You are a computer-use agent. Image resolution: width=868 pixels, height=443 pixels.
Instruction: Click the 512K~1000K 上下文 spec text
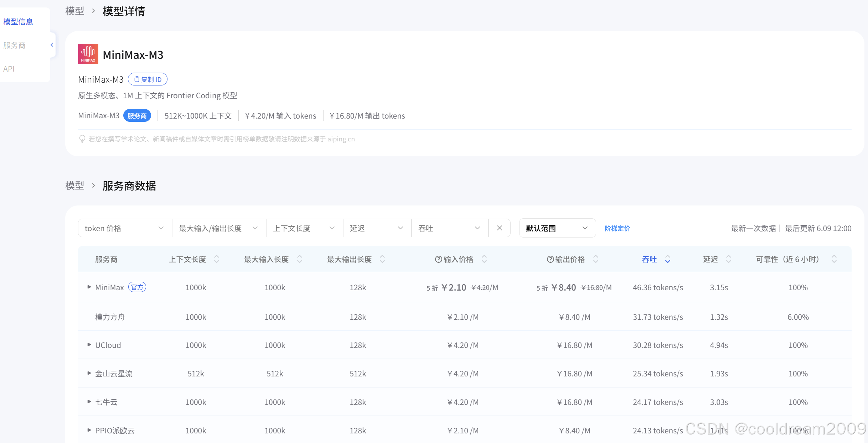(x=198, y=116)
